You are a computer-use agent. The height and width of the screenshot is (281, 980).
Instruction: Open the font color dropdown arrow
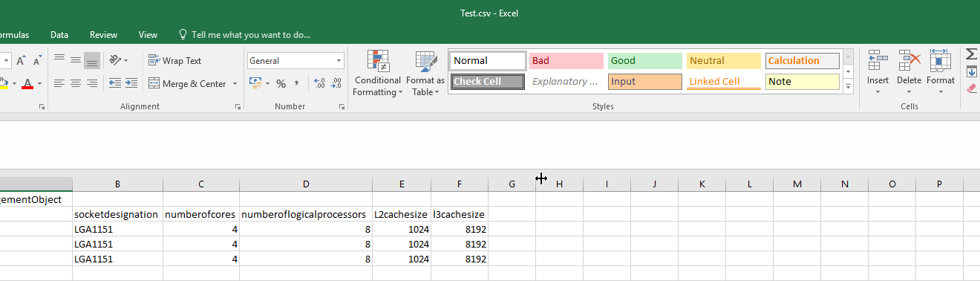tap(39, 83)
